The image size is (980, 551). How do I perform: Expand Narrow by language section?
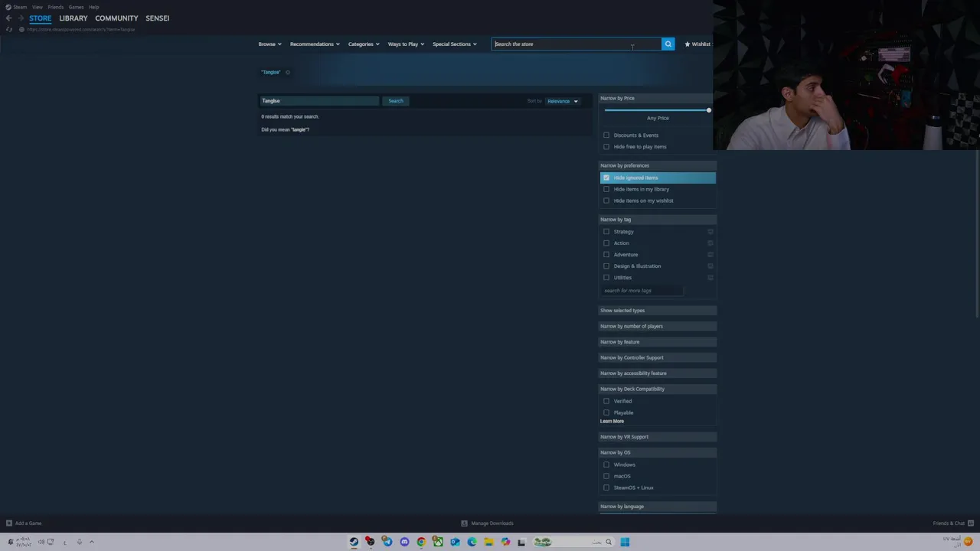(658, 507)
